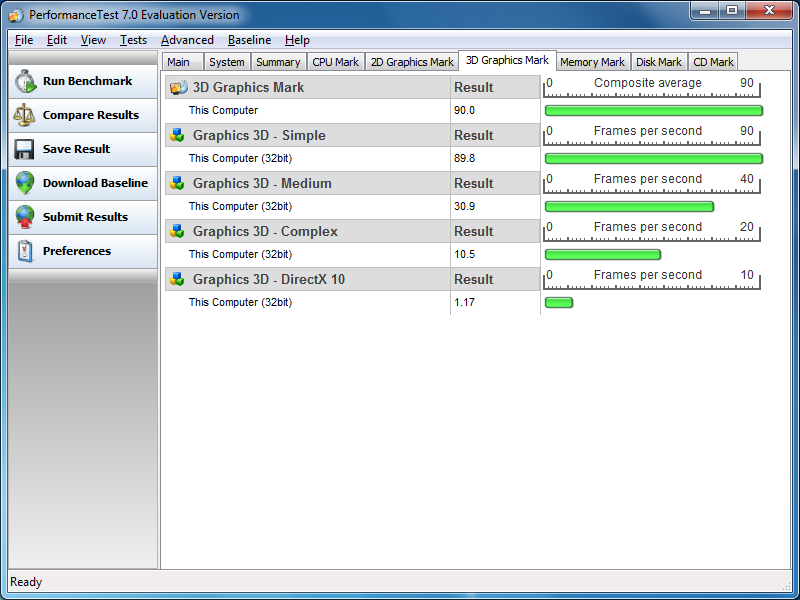800x600 pixels.
Task: Close the PerformanceTest window
Action: (x=770, y=11)
